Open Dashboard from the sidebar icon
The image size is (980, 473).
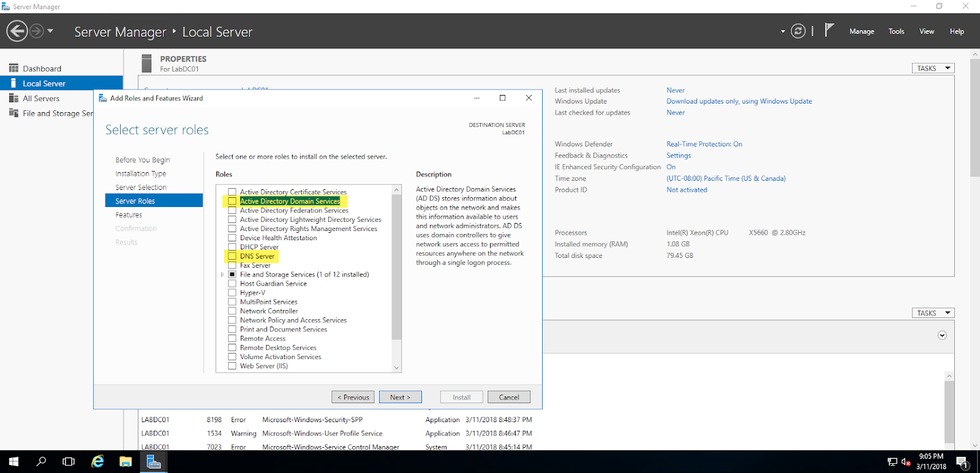click(13, 68)
